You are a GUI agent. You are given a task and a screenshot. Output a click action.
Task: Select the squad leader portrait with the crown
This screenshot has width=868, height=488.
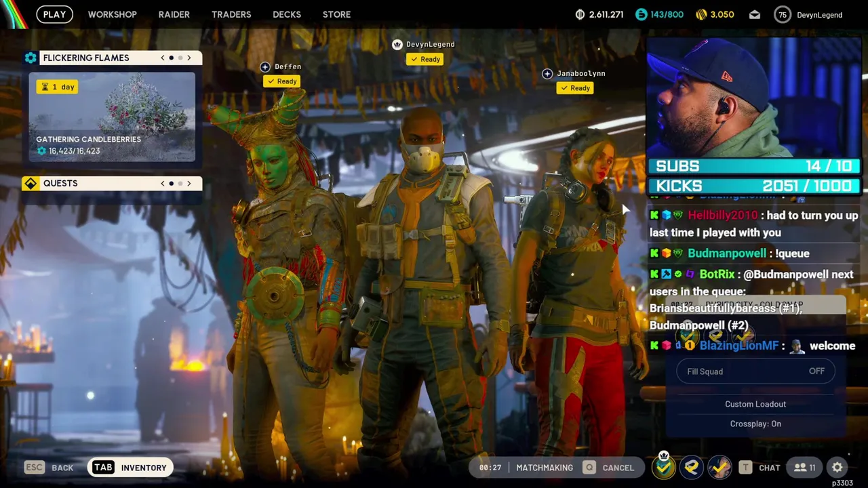pyautogui.click(x=664, y=466)
